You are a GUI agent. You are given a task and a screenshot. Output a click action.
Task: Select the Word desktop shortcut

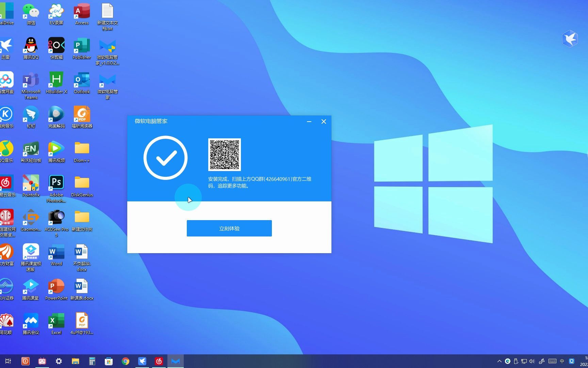click(x=56, y=255)
